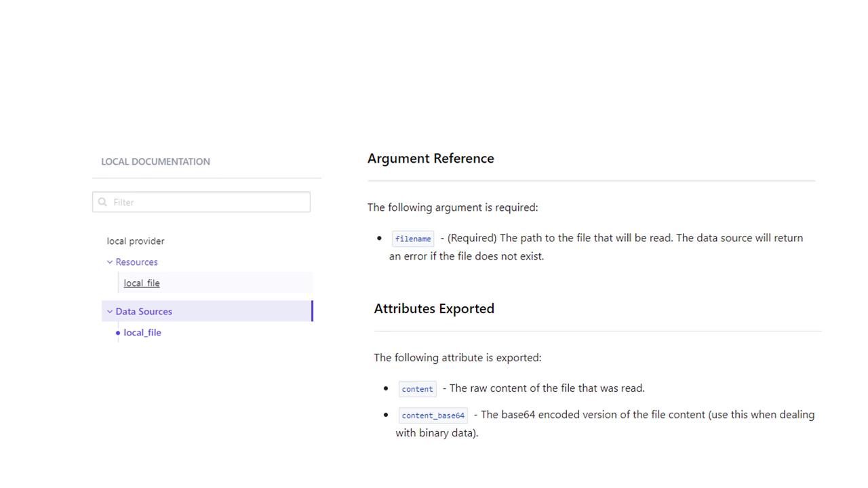868x488 pixels.
Task: Open the local provider link
Action: (136, 241)
